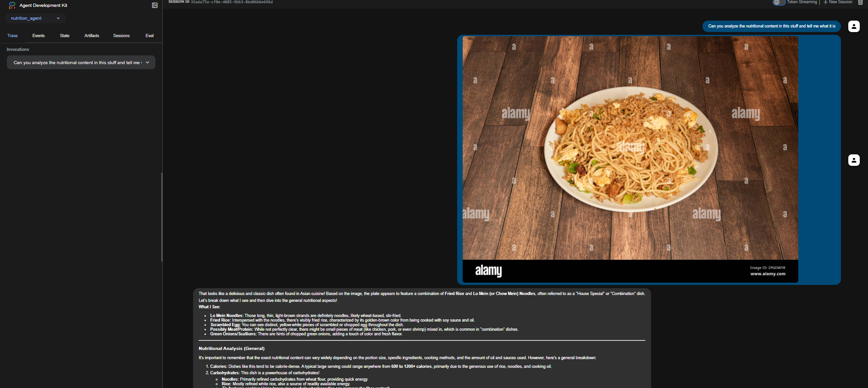Open the nutrition_agent app selector dropdown
868x388 pixels.
click(35, 18)
